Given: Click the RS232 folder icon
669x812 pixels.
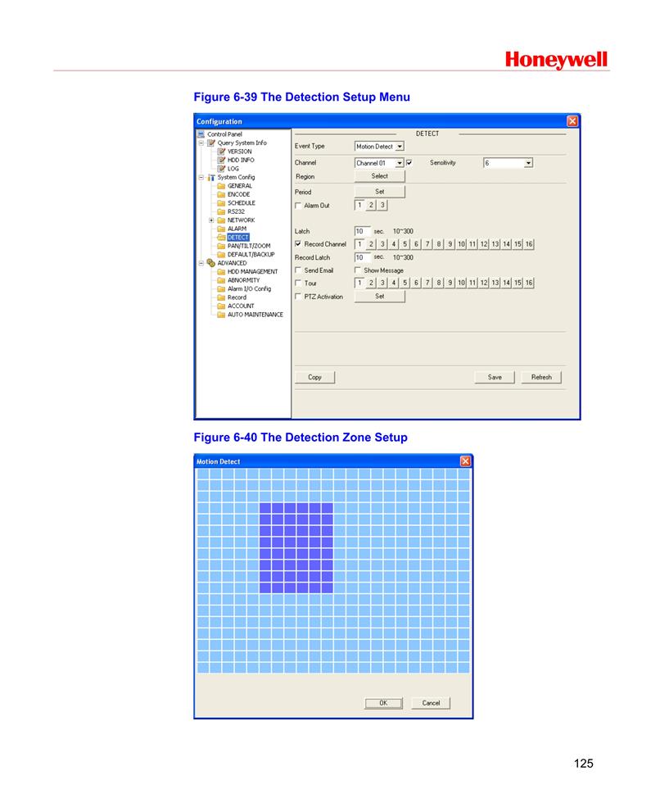Looking at the screenshot, I should pyautogui.click(x=221, y=211).
